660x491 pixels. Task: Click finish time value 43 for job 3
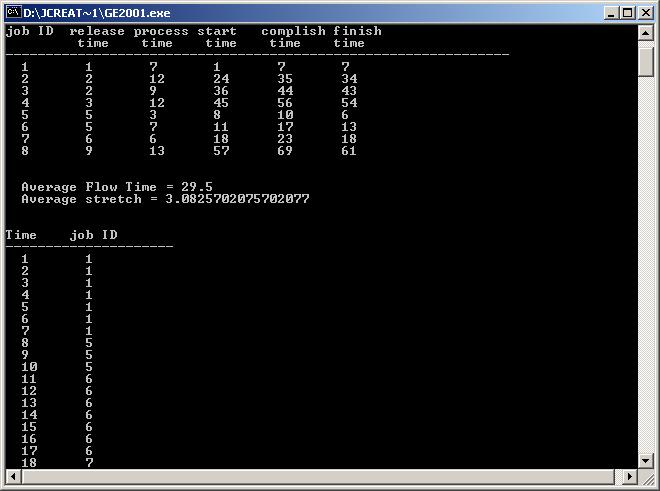click(x=349, y=91)
